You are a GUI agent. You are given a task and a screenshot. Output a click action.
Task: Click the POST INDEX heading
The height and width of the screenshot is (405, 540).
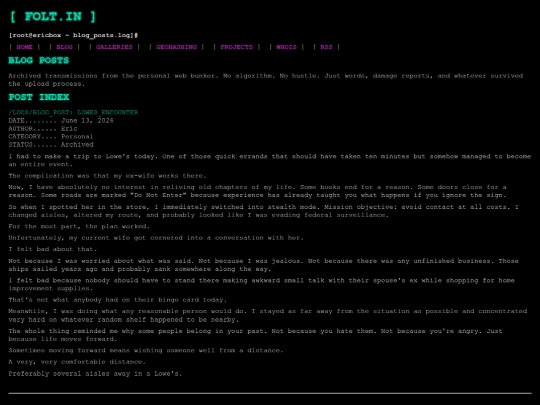pyautogui.click(x=39, y=97)
